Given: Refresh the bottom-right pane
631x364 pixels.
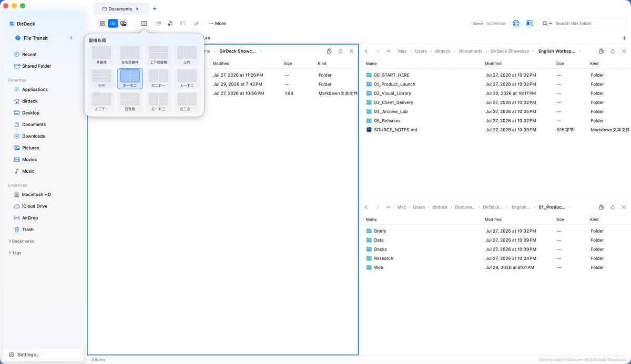Looking at the screenshot, I should 613,207.
